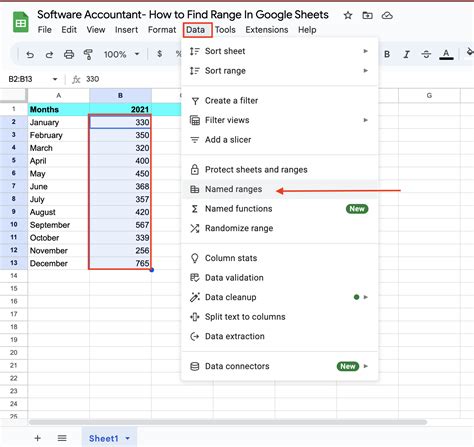Close the open Data menu
The width and height of the screenshot is (474, 447).
coord(197,30)
